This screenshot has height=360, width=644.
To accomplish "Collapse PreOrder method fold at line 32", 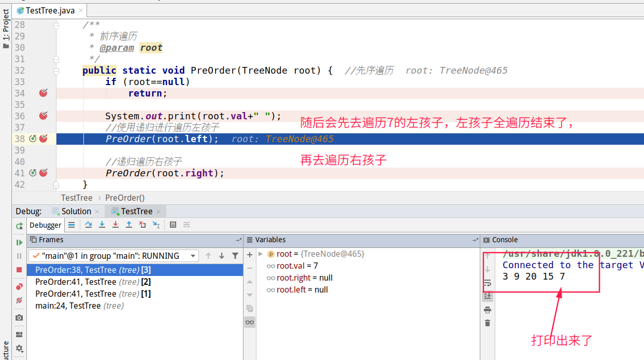I will 56,71.
